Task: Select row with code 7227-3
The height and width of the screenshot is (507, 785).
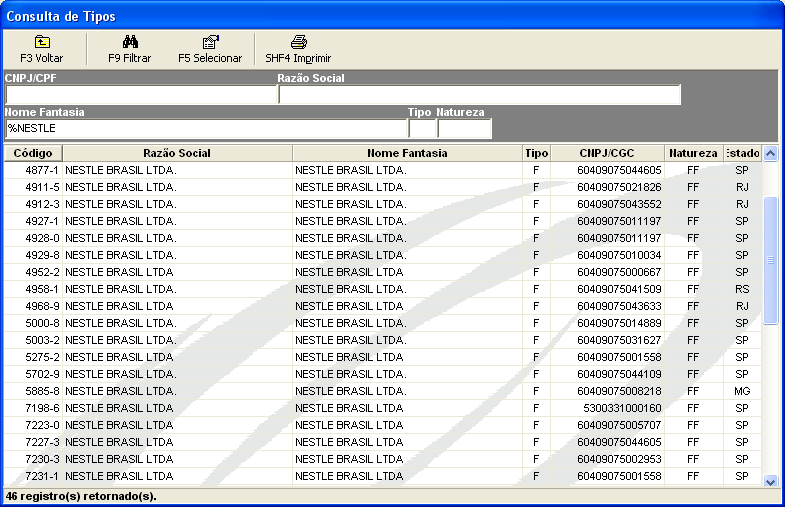Action: click(382, 442)
